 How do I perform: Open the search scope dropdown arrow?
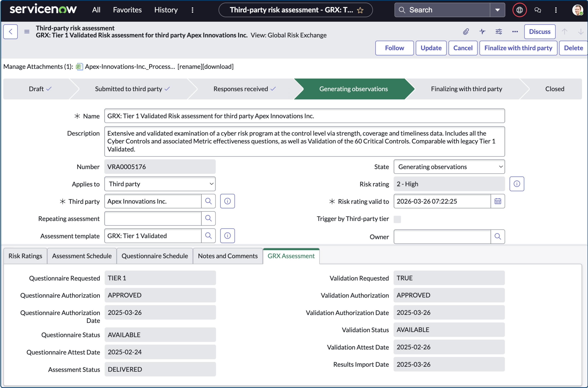tap(497, 10)
